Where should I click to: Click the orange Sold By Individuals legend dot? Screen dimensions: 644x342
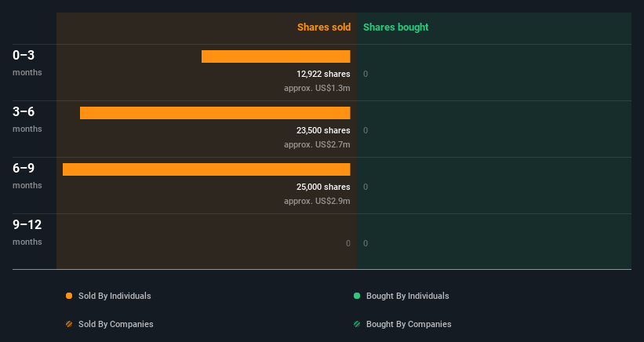tap(69, 296)
